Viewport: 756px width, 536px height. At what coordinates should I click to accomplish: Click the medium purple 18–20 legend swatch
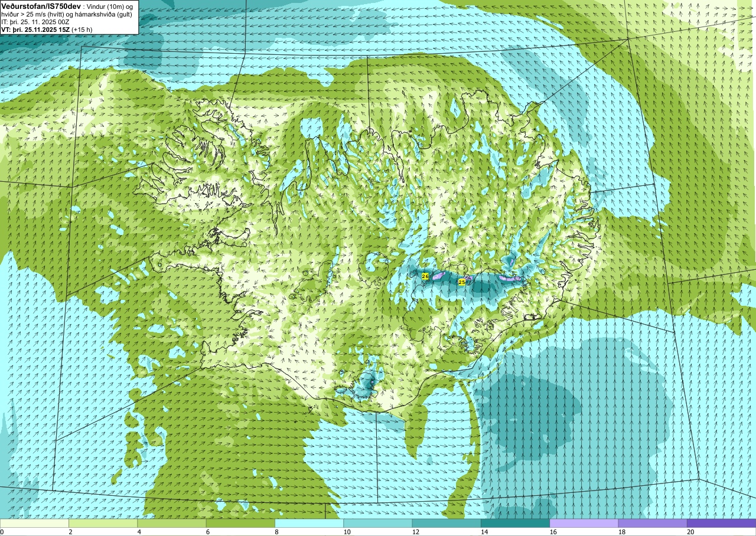pyautogui.click(x=653, y=523)
